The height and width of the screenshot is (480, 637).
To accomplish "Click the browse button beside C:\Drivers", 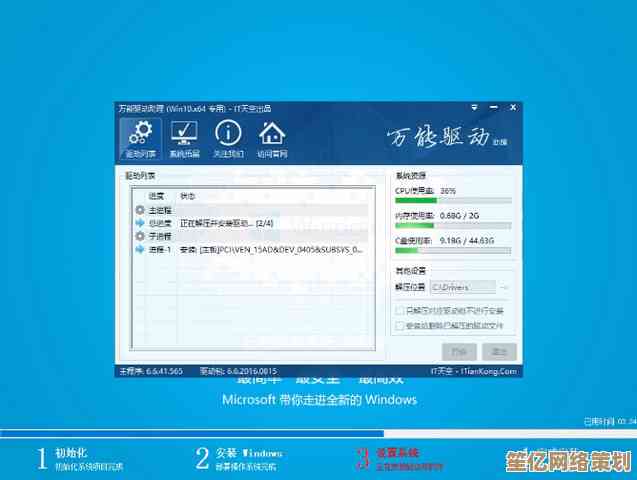I will coord(504,288).
